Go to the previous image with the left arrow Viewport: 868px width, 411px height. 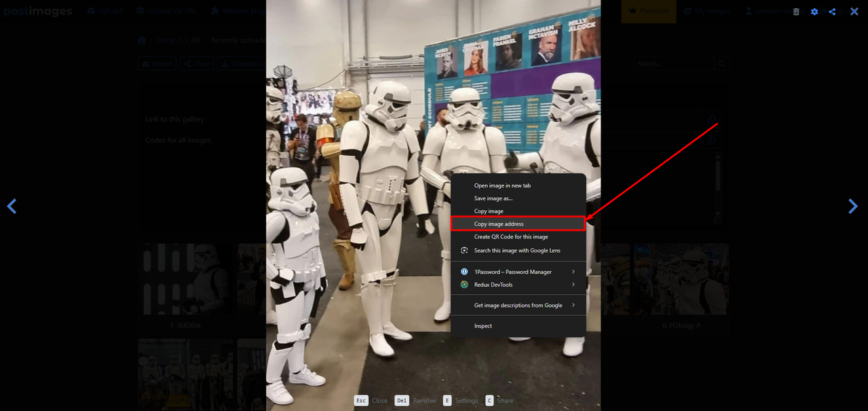click(x=12, y=206)
